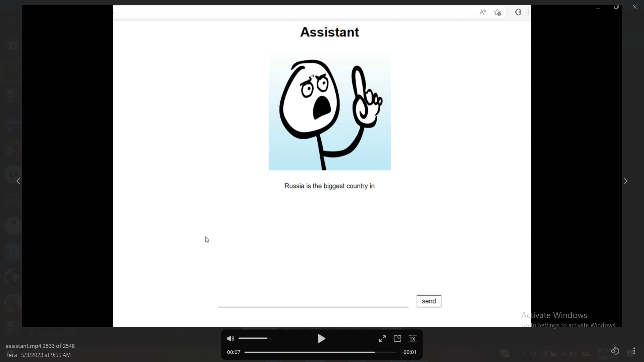
Task: Click the 'assistant.mp4 2533 of 2548' label
Action: pos(40,346)
